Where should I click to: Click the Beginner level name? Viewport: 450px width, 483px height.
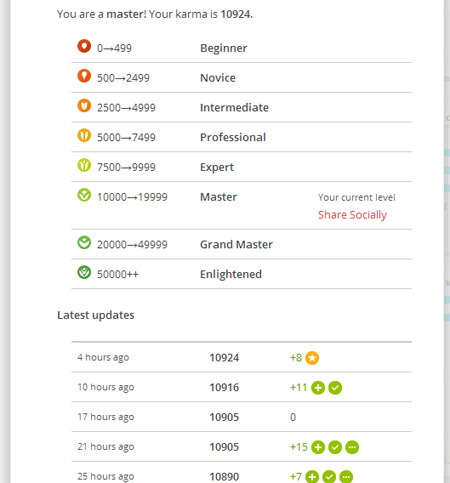pos(223,48)
